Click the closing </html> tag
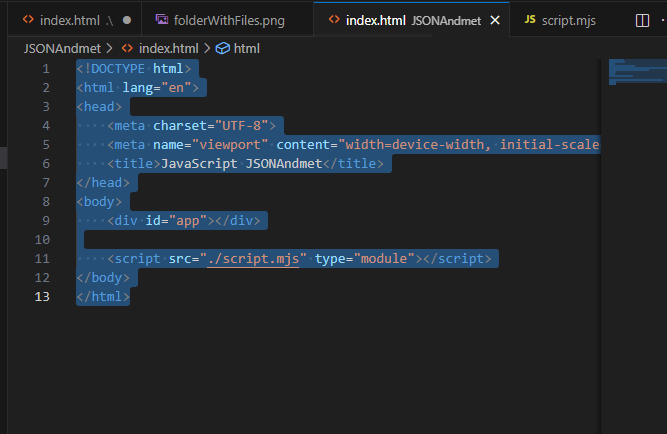The image size is (667, 434). pos(103,297)
